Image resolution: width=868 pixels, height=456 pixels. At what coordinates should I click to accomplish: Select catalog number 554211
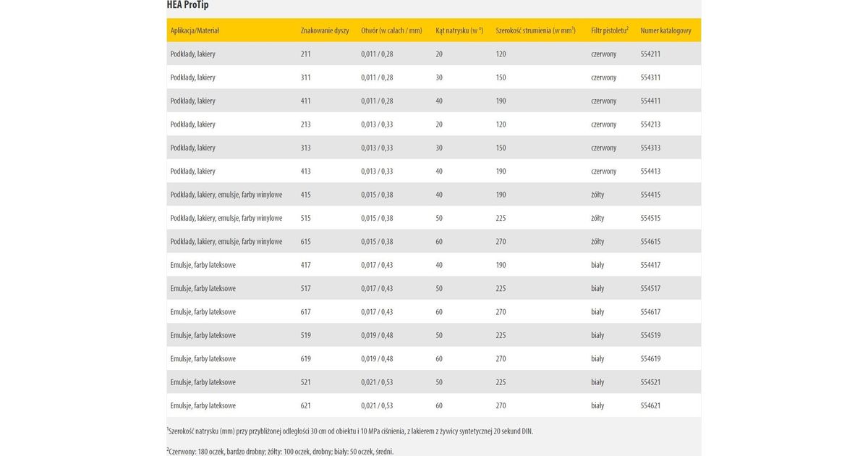pyautogui.click(x=650, y=54)
